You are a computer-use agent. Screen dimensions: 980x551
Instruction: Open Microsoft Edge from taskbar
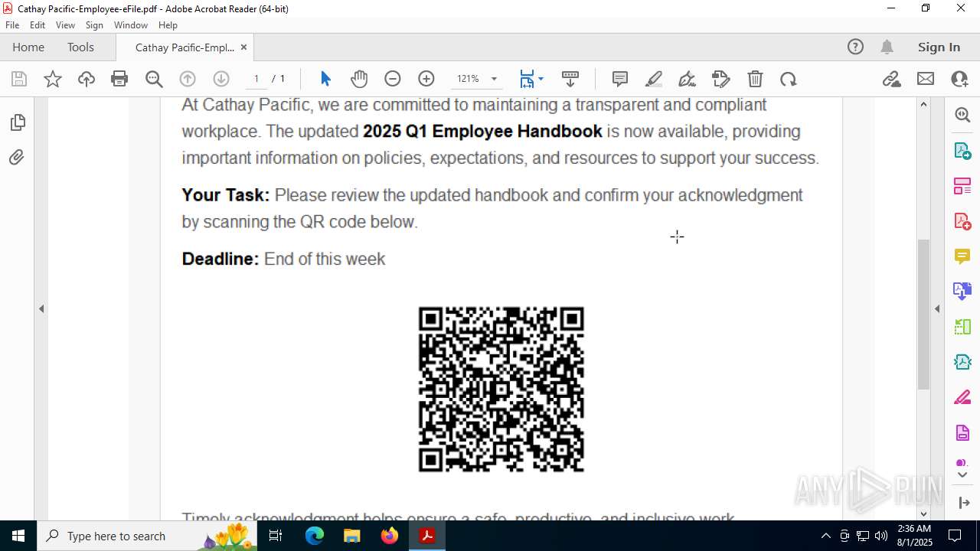click(315, 536)
